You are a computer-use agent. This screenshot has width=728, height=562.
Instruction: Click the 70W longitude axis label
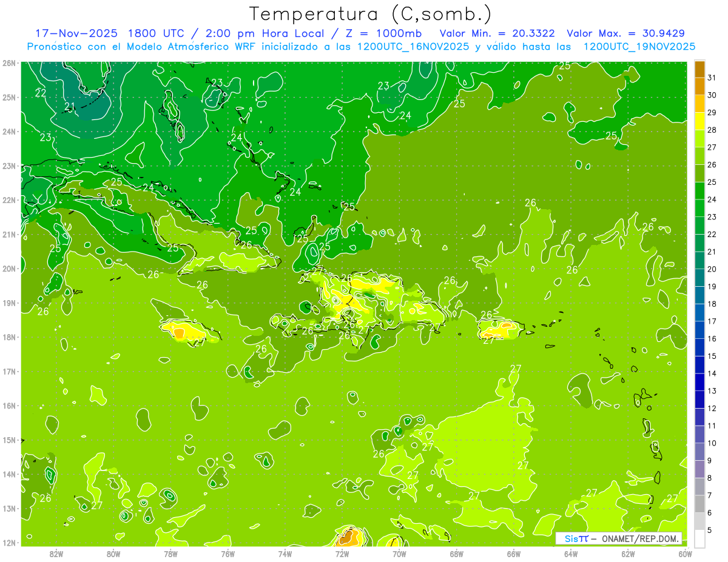[399, 554]
